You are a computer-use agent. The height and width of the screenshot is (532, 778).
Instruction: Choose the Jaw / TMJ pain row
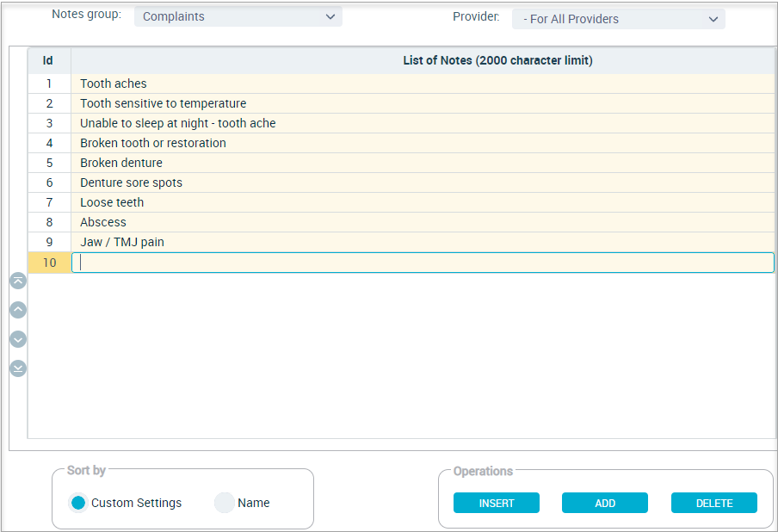[423, 242]
